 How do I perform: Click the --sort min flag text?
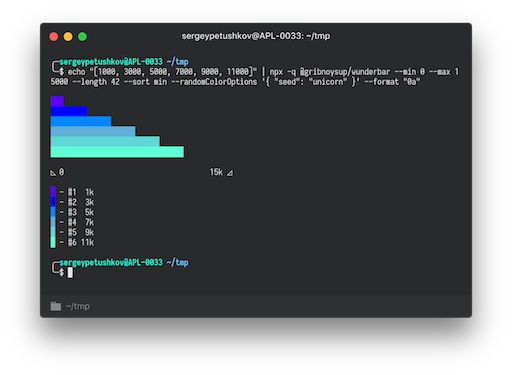click(x=145, y=82)
